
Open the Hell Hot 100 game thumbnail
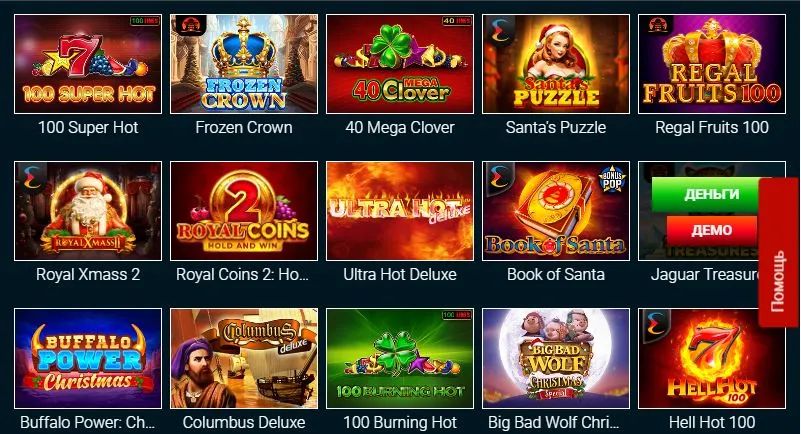(712, 358)
